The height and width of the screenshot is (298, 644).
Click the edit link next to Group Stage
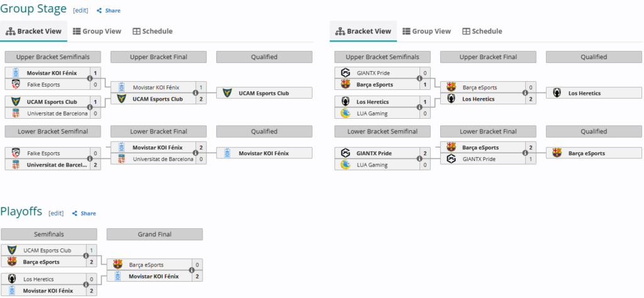click(x=80, y=11)
